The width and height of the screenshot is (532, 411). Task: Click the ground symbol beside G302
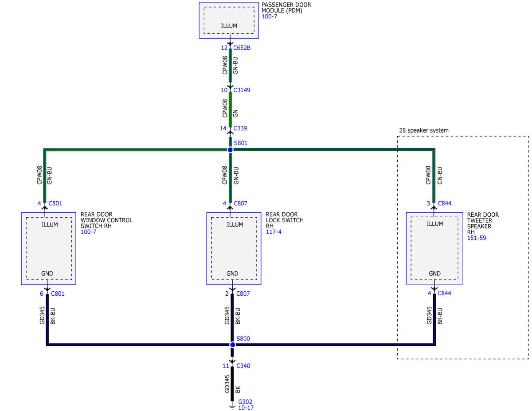click(231, 405)
